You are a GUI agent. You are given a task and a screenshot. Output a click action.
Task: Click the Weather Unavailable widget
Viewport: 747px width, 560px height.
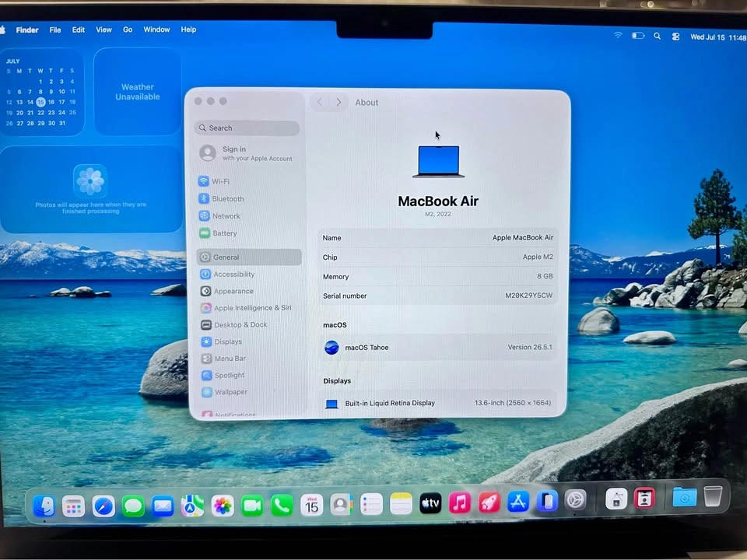click(137, 92)
